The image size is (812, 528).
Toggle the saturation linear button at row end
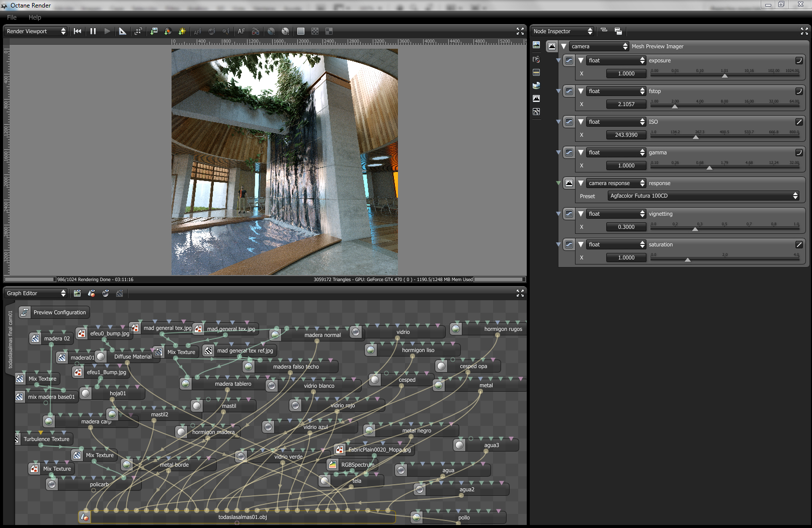[x=799, y=244]
